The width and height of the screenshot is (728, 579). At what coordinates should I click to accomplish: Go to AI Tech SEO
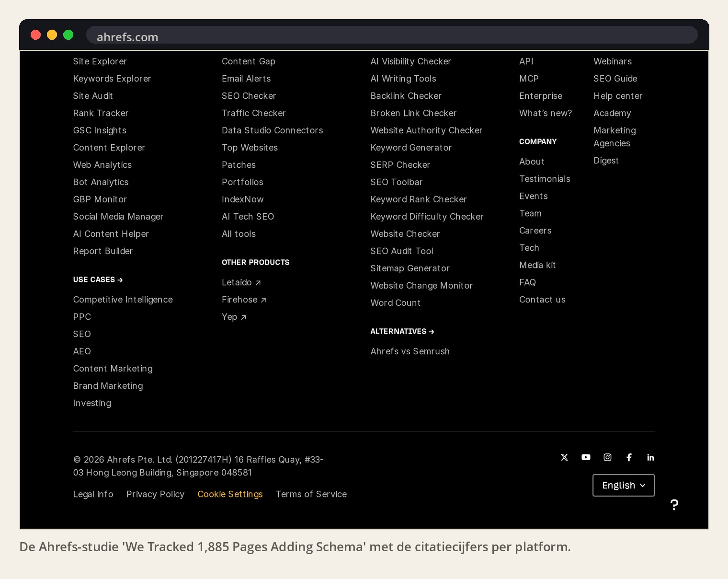(x=248, y=217)
